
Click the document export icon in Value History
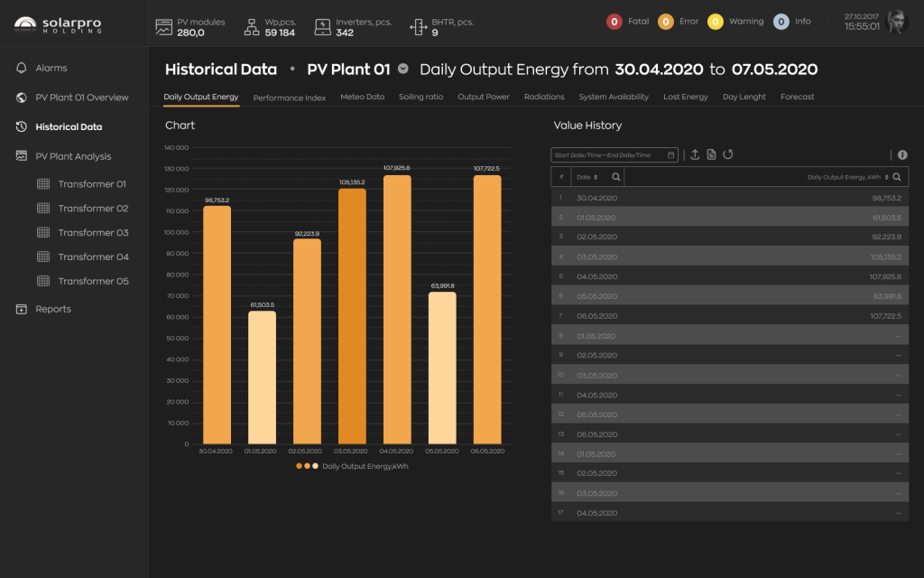[x=711, y=154]
